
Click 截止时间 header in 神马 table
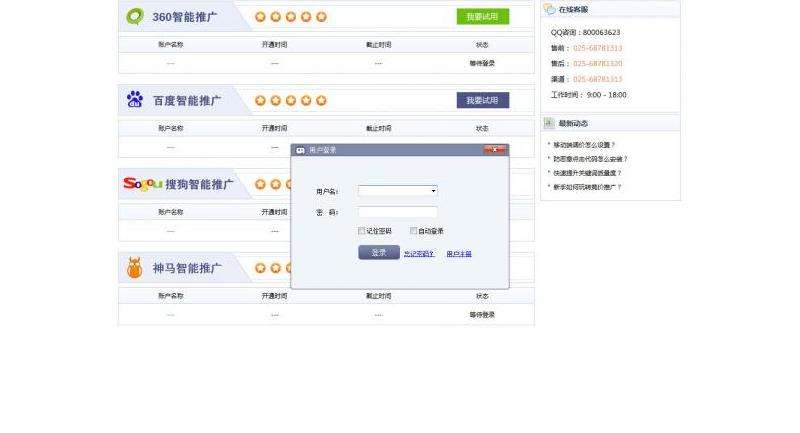(379, 296)
